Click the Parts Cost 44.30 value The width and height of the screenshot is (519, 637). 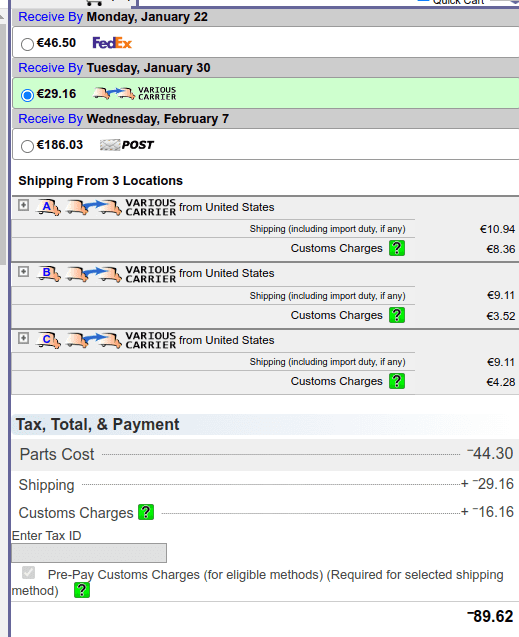(490, 453)
